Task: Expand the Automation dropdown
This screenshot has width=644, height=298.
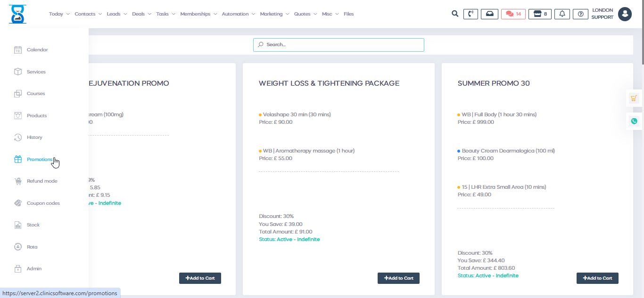Action: coord(235,14)
